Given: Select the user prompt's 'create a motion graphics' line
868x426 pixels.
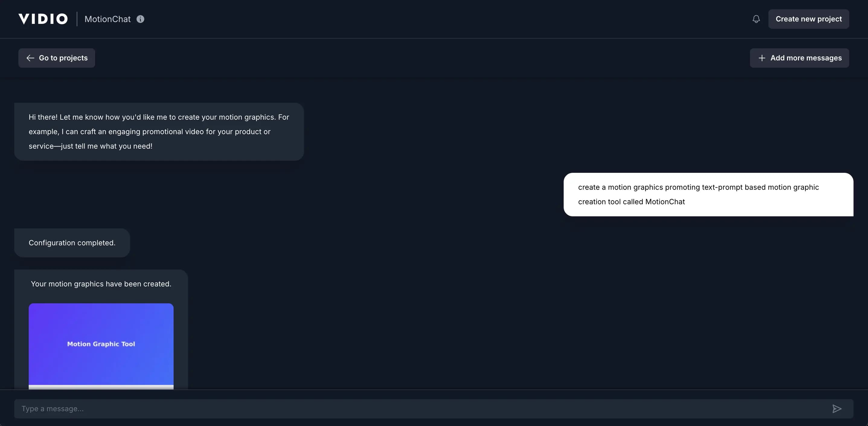Looking at the screenshot, I should pos(698,187).
